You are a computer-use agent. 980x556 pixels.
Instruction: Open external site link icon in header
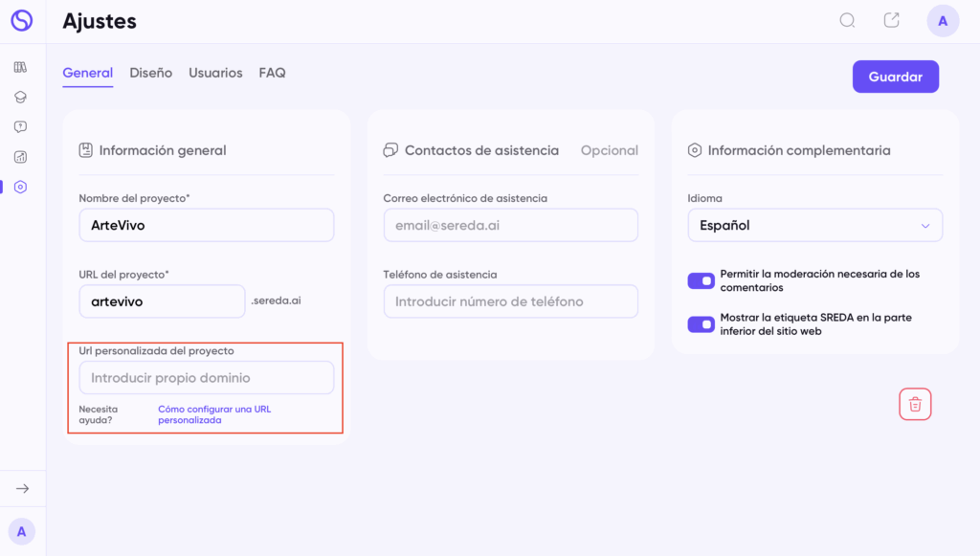click(892, 20)
